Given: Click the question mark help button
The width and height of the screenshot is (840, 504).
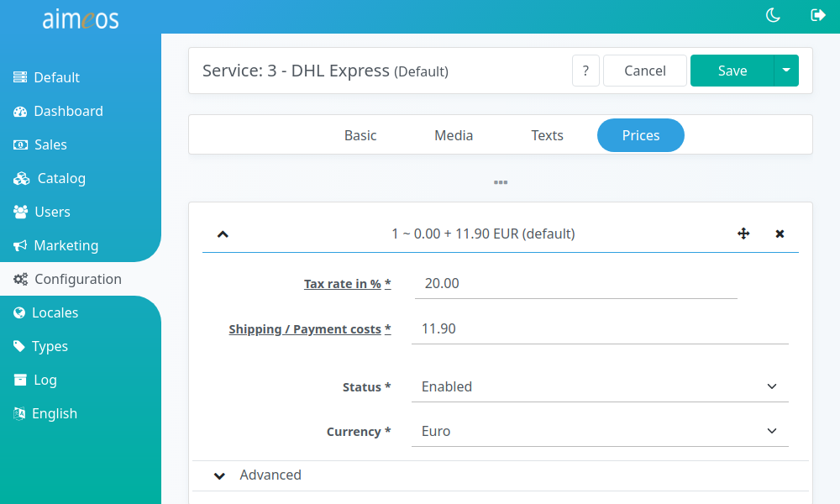Looking at the screenshot, I should click(x=585, y=71).
